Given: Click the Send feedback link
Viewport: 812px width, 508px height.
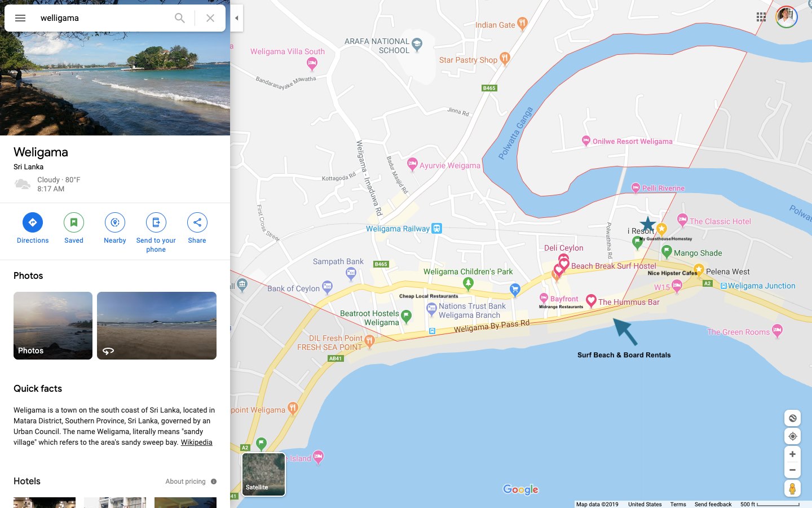Looking at the screenshot, I should coord(713,504).
